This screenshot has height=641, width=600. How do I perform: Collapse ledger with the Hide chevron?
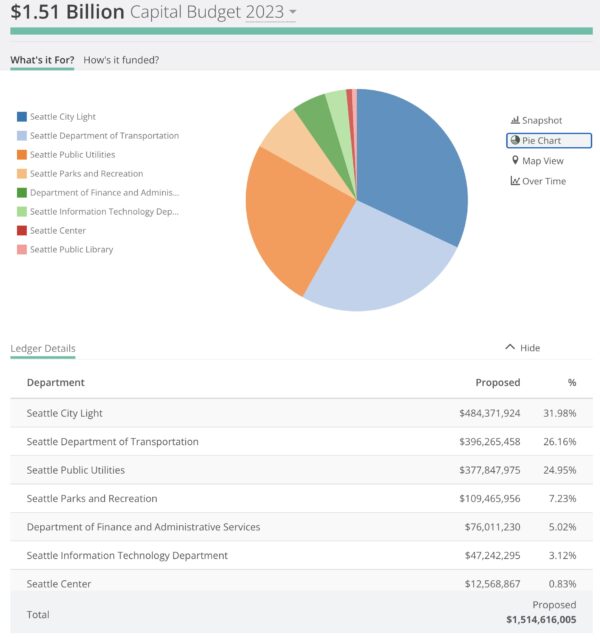click(x=510, y=347)
